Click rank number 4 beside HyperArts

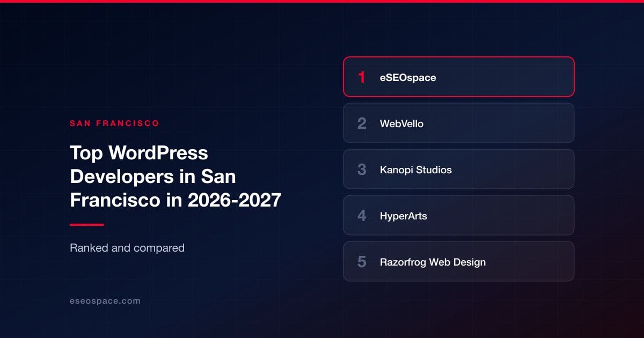(362, 216)
